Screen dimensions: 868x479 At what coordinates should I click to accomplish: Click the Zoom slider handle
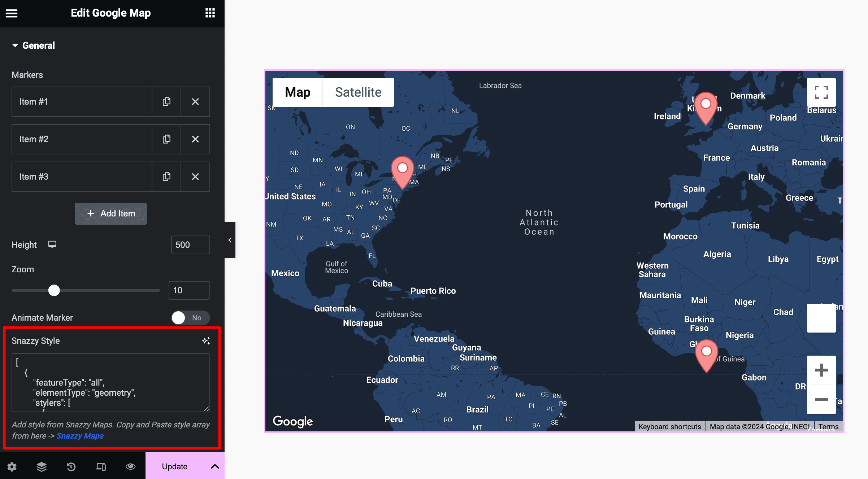[54, 290]
